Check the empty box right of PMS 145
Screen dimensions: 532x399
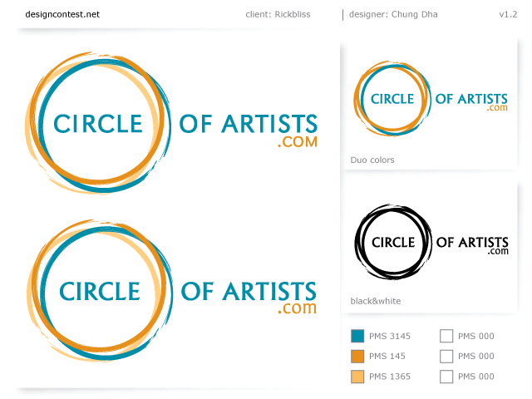pos(446,357)
